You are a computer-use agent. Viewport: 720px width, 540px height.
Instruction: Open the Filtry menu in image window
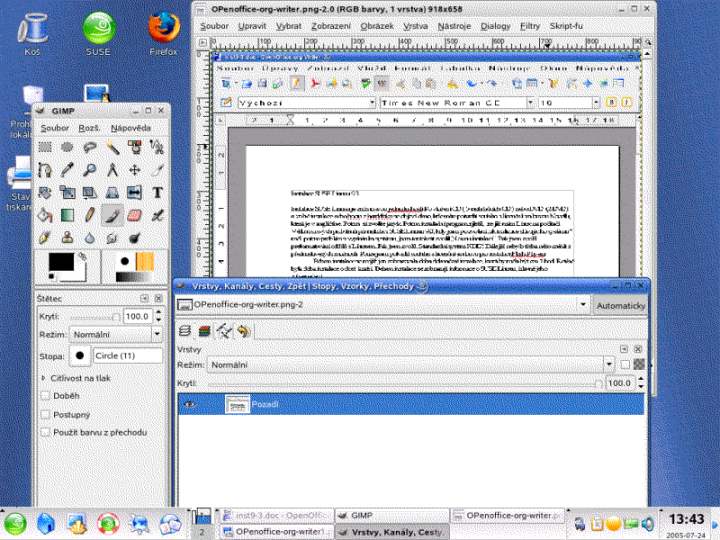pos(530,26)
